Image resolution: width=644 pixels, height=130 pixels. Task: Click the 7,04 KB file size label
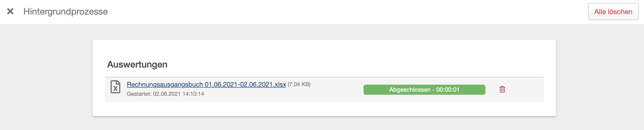(299, 84)
